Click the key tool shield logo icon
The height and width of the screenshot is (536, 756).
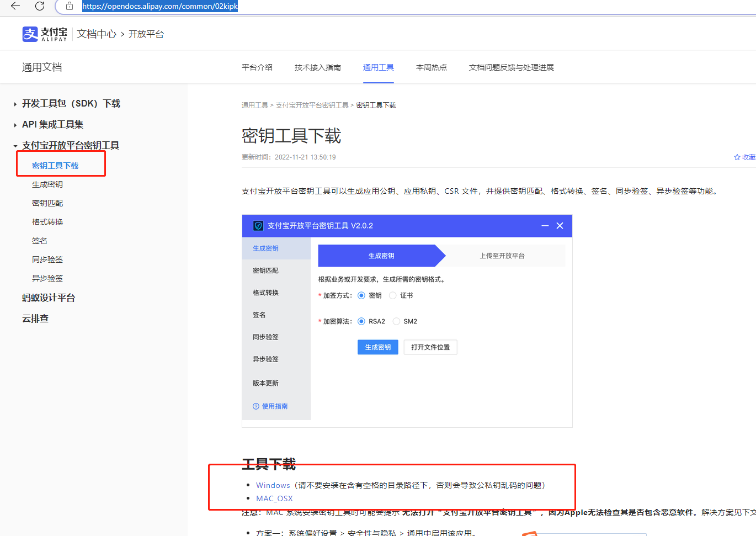pos(258,226)
